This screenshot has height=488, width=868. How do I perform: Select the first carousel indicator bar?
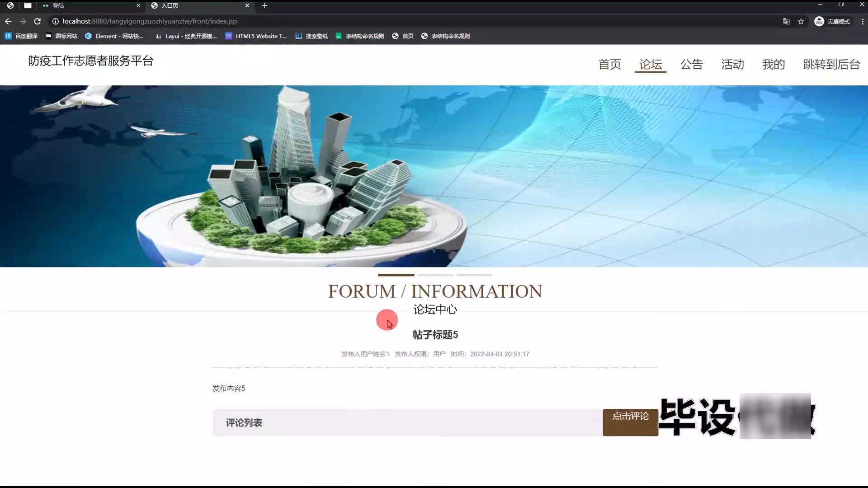point(396,275)
